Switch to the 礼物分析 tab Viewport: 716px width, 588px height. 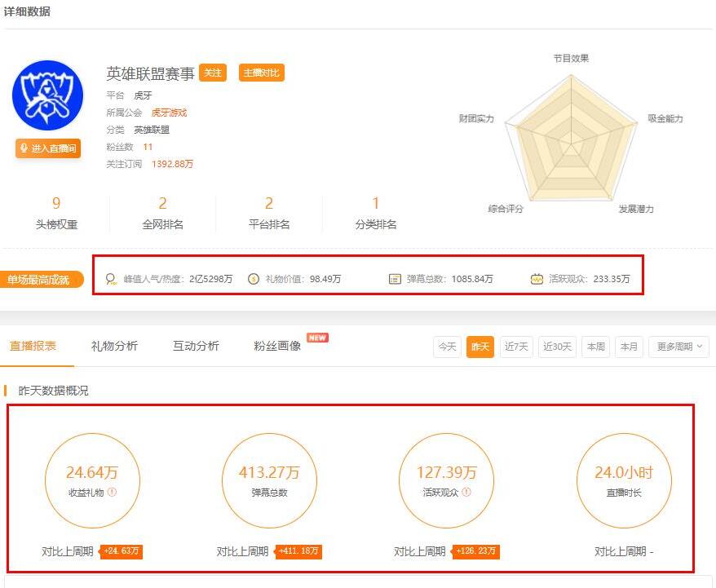point(114,346)
